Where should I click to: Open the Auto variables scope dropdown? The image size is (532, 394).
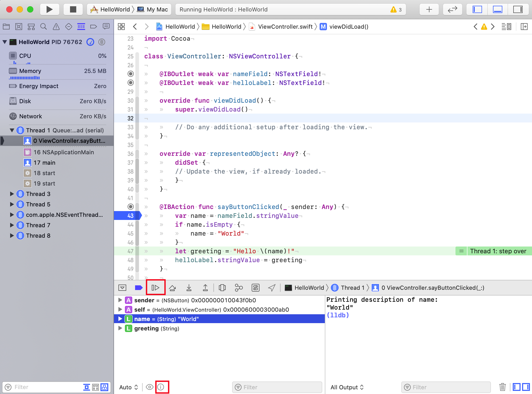(x=129, y=387)
